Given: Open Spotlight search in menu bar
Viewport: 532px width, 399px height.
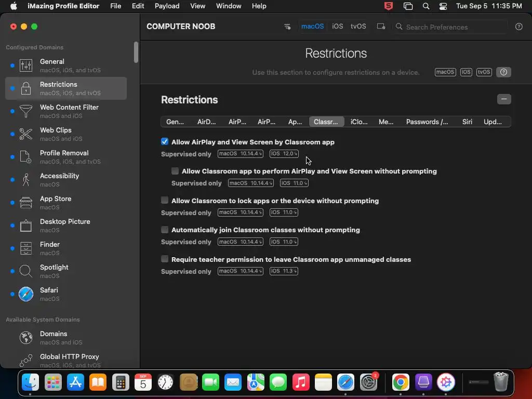Looking at the screenshot, I should point(426,6).
